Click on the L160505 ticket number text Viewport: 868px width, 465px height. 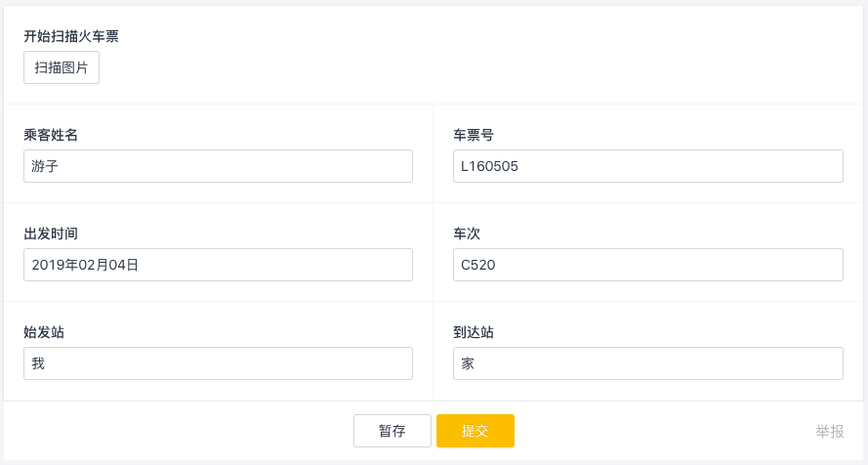point(489,166)
